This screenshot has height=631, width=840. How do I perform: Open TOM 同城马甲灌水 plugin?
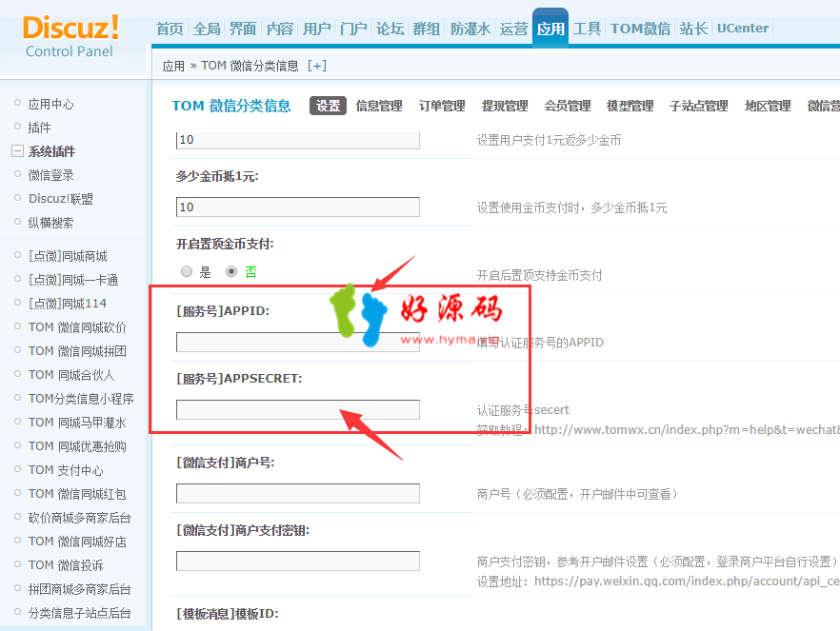78,423
